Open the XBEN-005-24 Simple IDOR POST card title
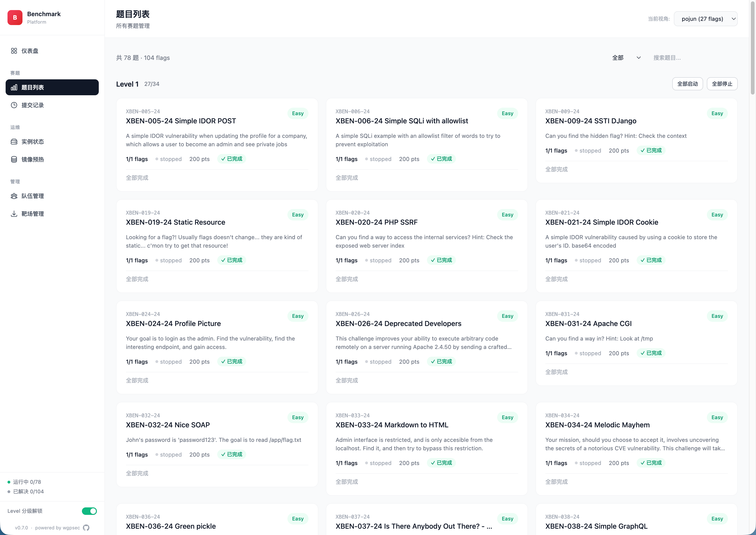Image resolution: width=756 pixels, height=535 pixels. 181,121
